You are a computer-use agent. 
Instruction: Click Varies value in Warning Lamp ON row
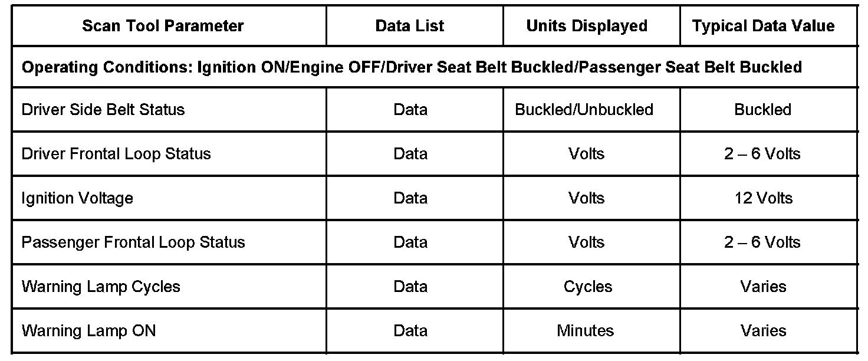tap(764, 330)
